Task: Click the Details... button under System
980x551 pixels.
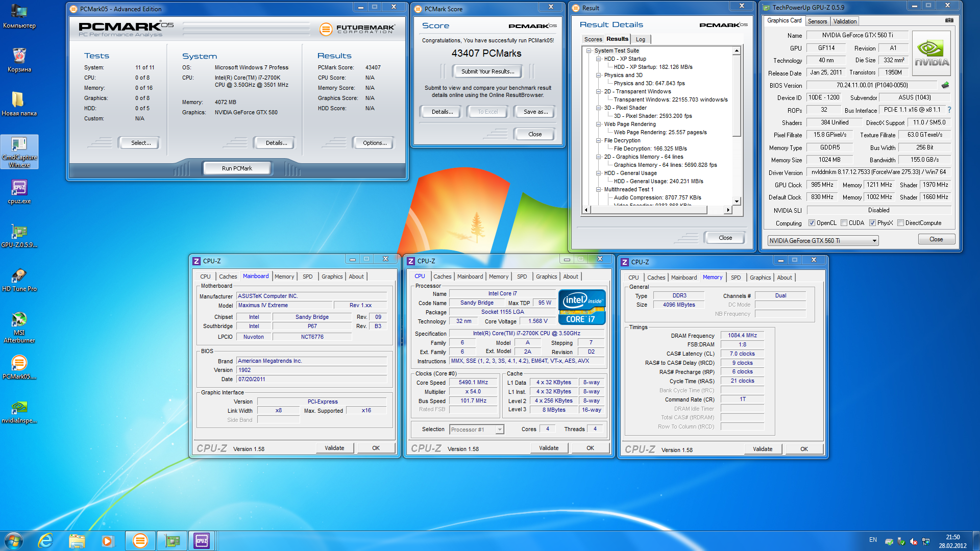Action: 276,143
